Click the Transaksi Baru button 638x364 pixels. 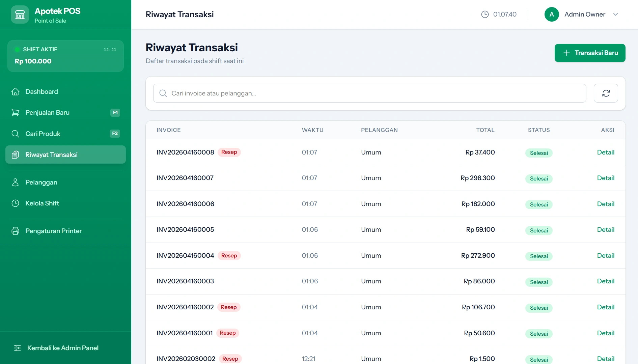click(x=590, y=53)
